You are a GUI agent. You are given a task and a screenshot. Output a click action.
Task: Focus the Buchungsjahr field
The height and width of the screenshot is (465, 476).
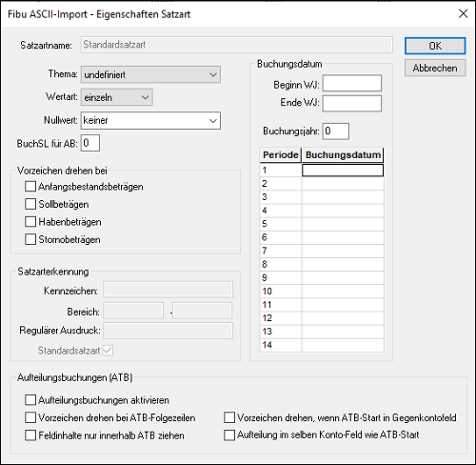tap(336, 131)
